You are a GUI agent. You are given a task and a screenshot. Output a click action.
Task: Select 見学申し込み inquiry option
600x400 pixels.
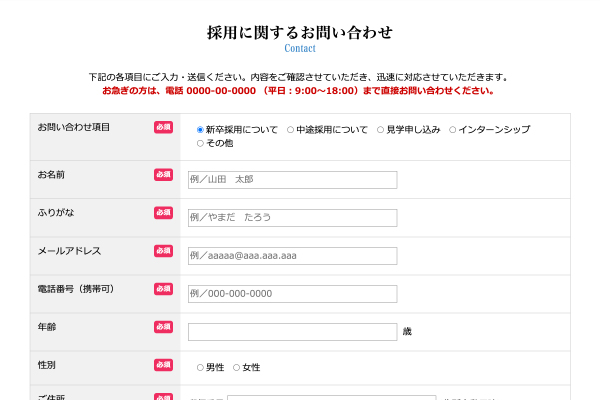[380, 130]
